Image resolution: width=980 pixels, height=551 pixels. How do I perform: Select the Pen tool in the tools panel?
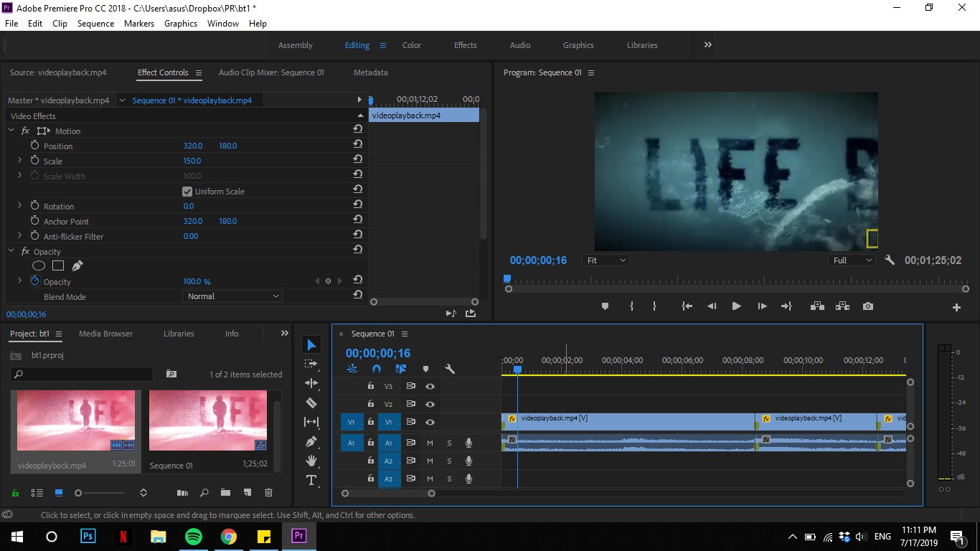pyautogui.click(x=311, y=441)
